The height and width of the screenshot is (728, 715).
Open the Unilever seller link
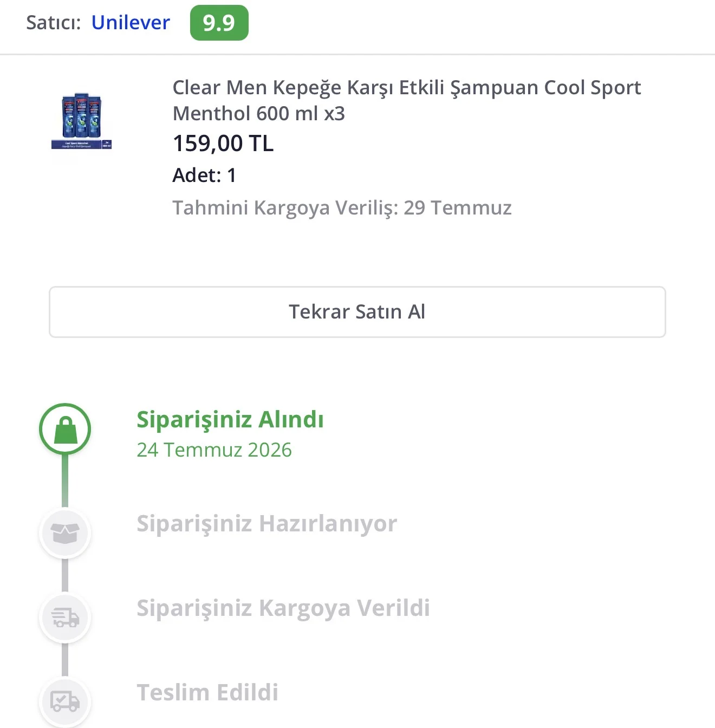[x=131, y=22]
